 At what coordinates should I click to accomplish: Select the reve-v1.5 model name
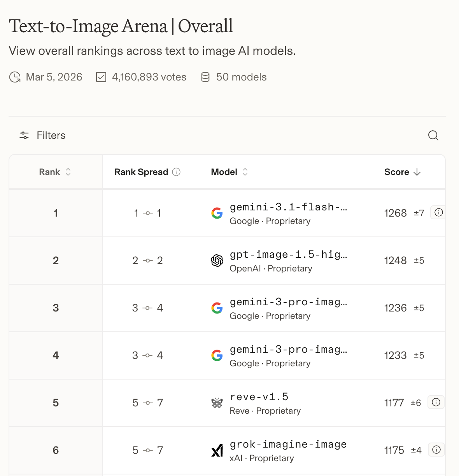click(259, 397)
